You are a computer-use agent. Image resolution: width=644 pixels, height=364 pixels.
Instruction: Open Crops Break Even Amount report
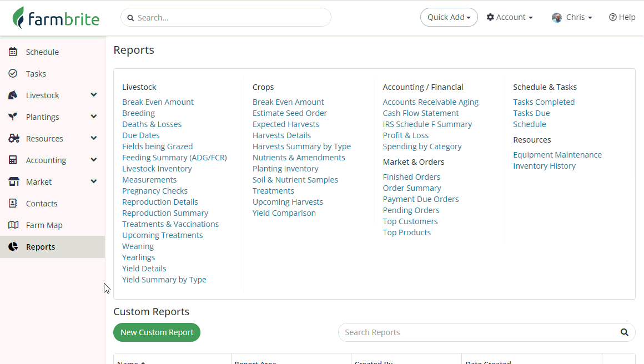[288, 102]
